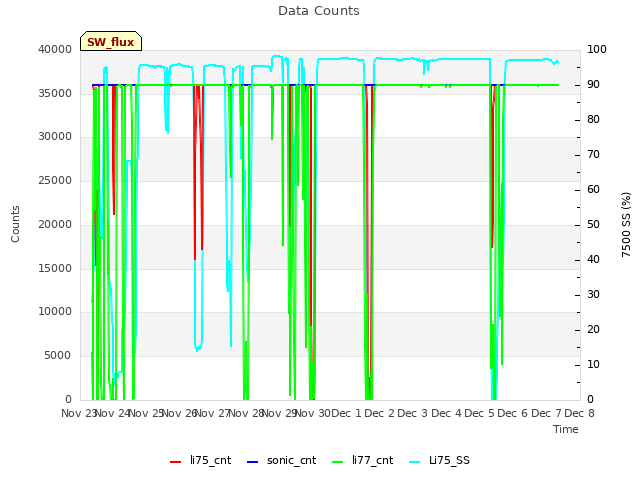
Task: Click the 40000 tick on Counts axis
Action: tap(55, 49)
